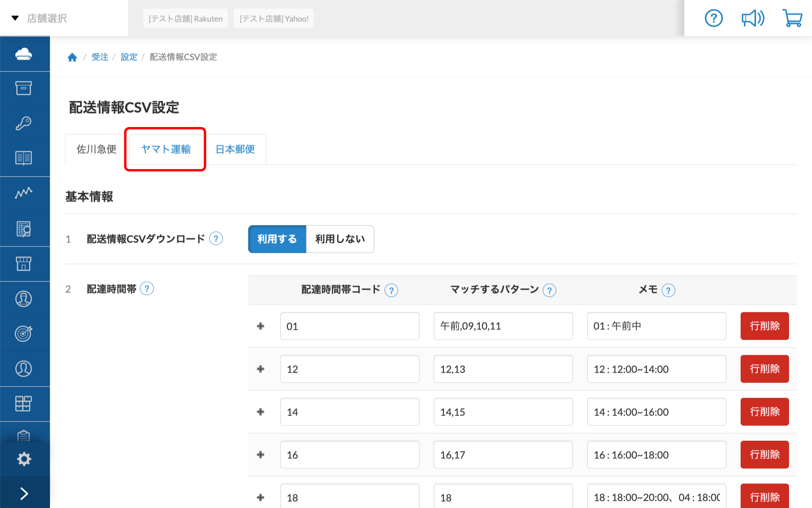Open the target/goal icon in sidebar

coord(25,333)
